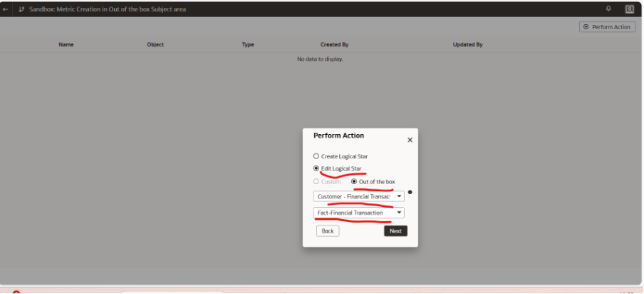The width and height of the screenshot is (644, 294).
Task: Select the Create Logical Star option
Action: [317, 156]
